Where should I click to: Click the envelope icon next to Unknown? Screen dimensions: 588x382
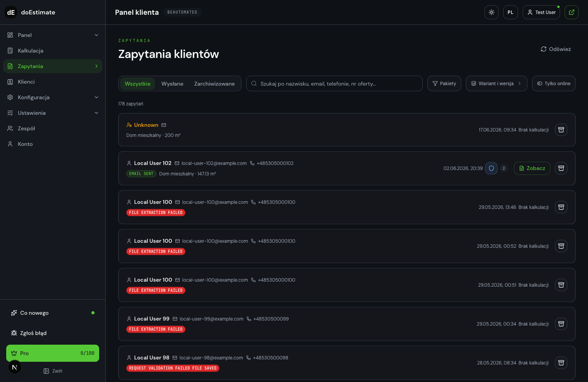tap(164, 125)
